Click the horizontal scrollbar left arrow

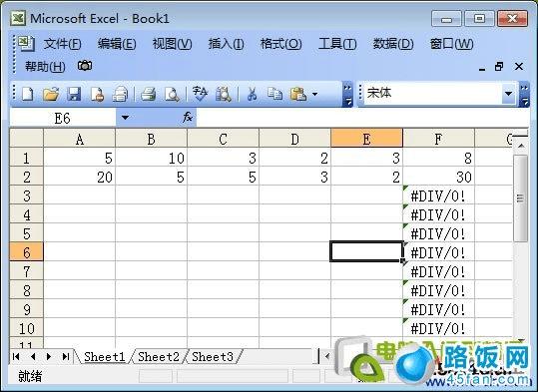[x=326, y=356]
